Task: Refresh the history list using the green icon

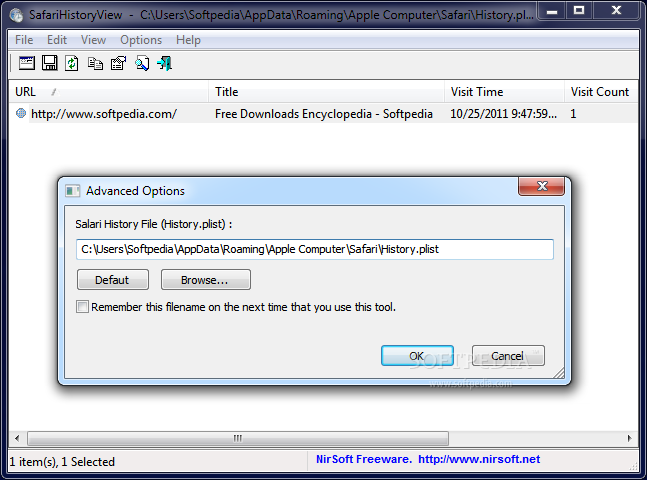Action: pyautogui.click(x=72, y=63)
